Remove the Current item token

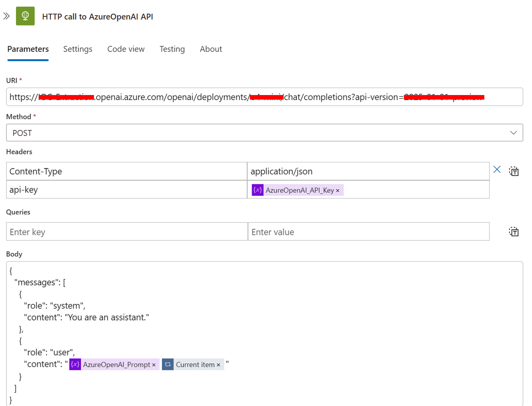pyautogui.click(x=218, y=365)
